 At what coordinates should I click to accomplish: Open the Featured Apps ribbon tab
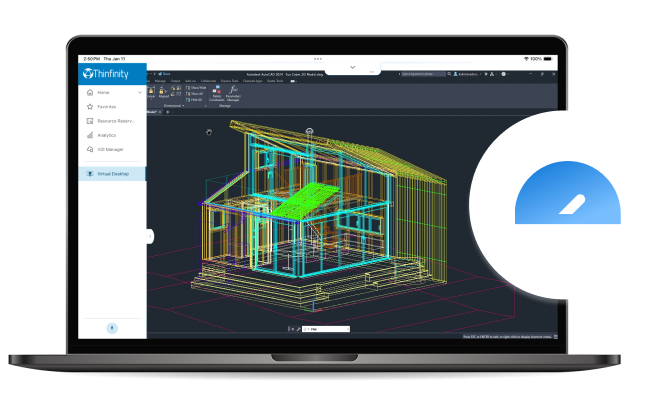[x=253, y=81]
